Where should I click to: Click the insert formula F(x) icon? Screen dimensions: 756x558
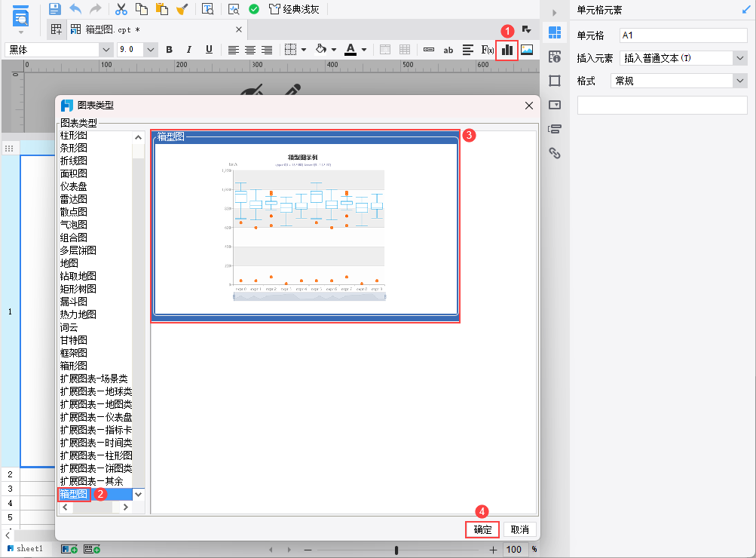(x=488, y=50)
